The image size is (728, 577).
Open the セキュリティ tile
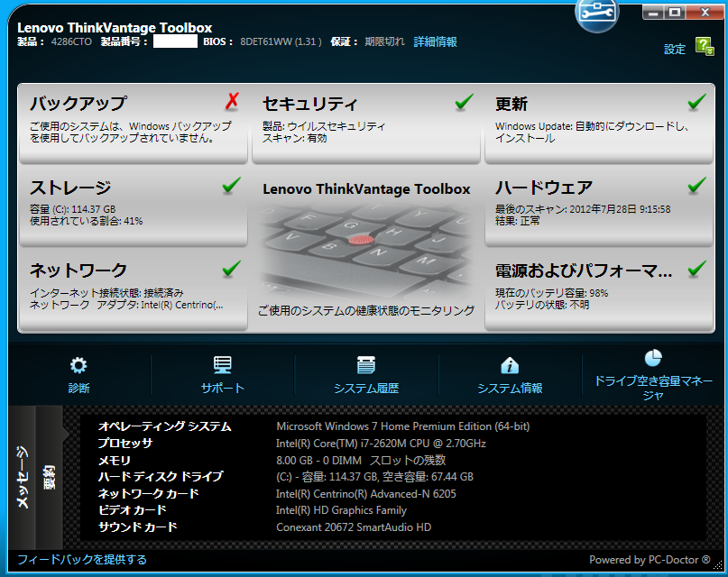[366, 124]
